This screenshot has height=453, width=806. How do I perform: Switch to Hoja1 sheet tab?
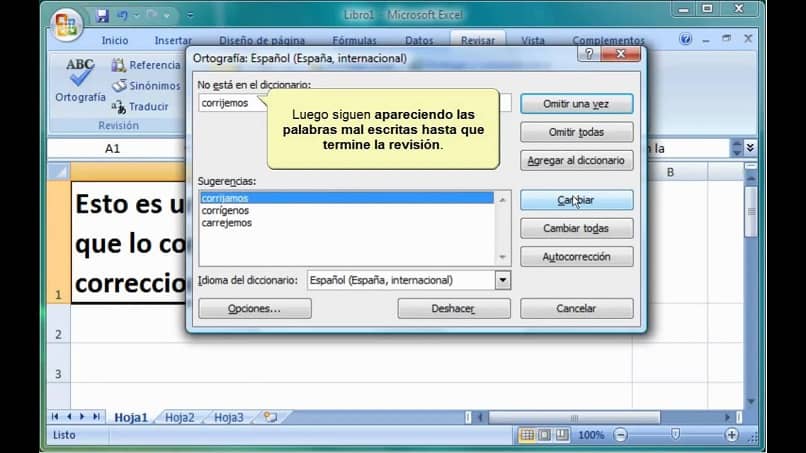[131, 418]
